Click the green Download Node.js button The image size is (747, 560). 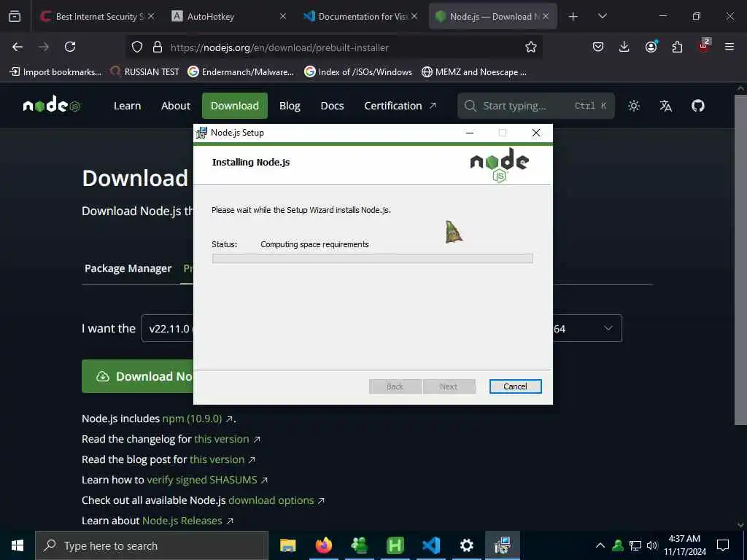(137, 376)
